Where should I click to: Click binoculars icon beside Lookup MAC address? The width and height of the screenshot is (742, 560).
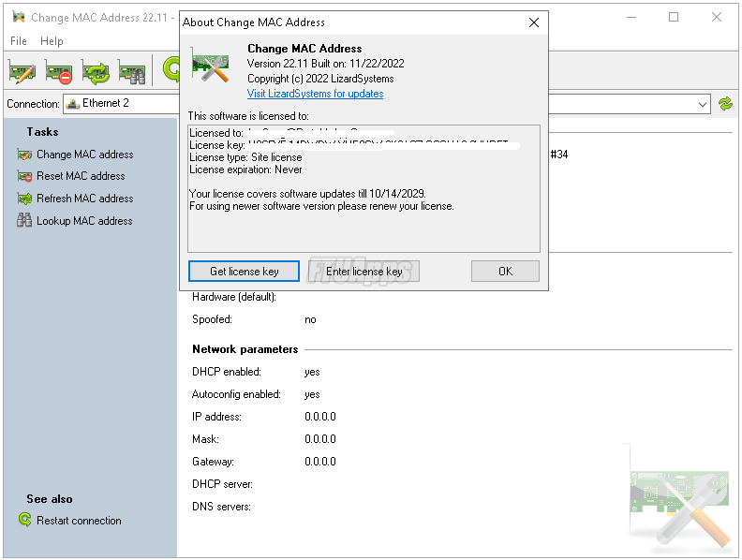[24, 220]
